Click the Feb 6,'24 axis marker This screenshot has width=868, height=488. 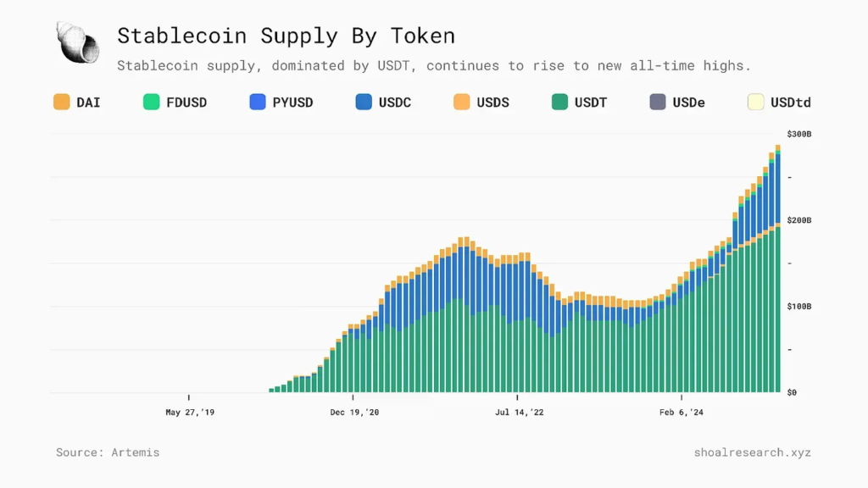pos(682,413)
